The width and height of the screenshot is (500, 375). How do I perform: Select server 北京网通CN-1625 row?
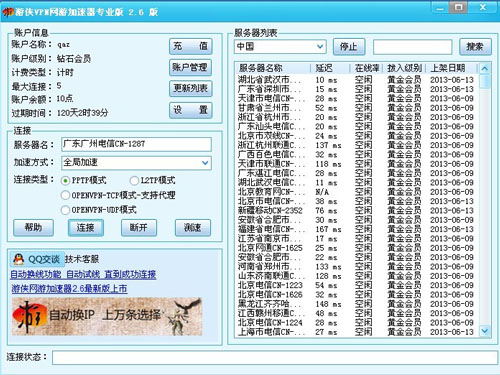coord(357,248)
